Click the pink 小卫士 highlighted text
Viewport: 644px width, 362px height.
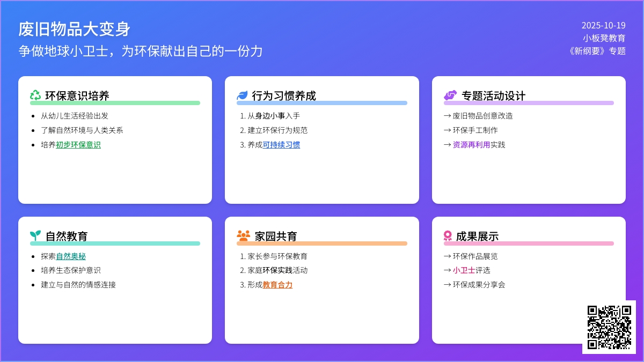pos(464,270)
